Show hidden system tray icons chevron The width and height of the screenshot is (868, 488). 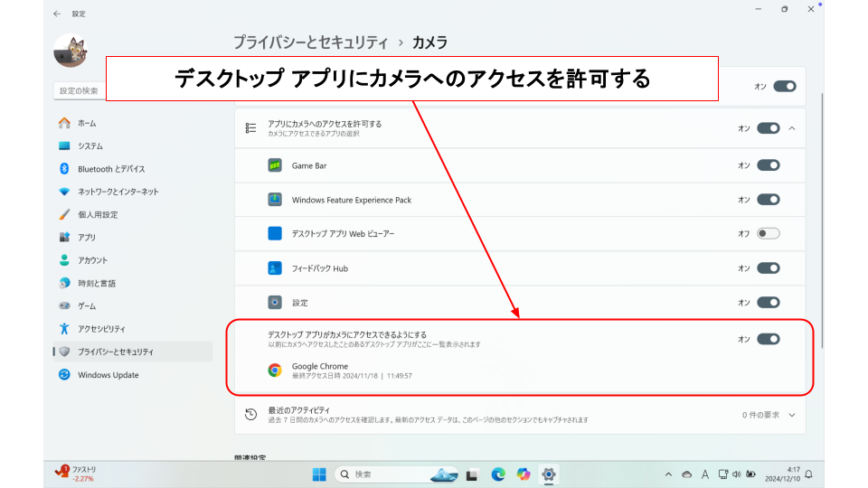pos(668,474)
